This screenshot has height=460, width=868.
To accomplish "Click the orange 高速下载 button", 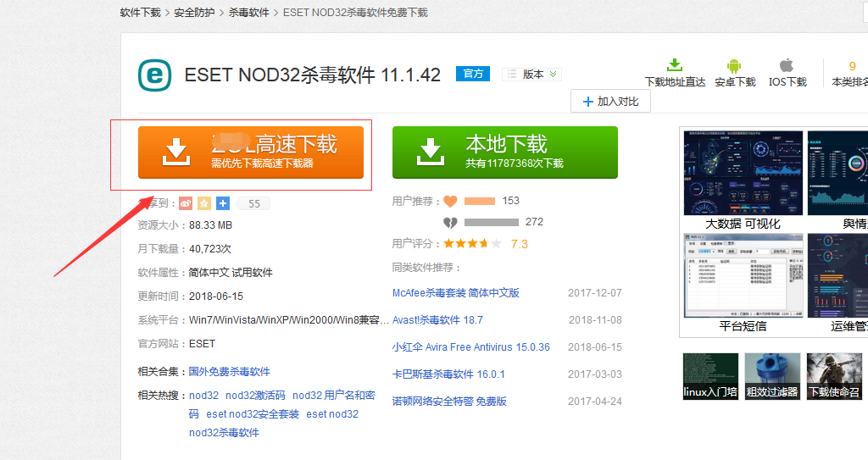I will [251, 152].
